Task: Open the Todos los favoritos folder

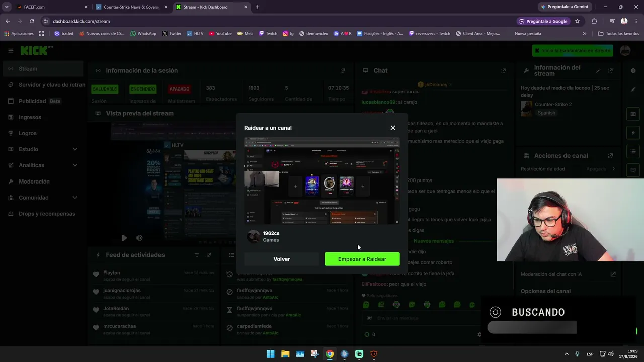Action: (618, 34)
